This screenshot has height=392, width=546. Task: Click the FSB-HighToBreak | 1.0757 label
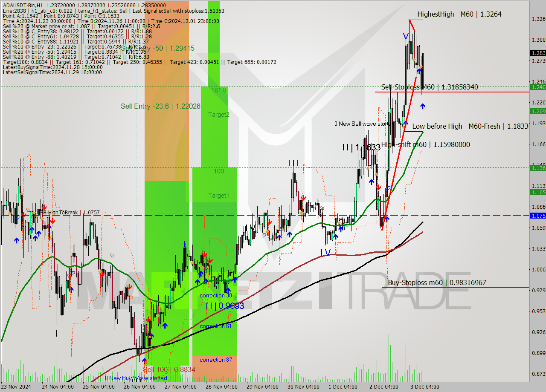pos(69,212)
